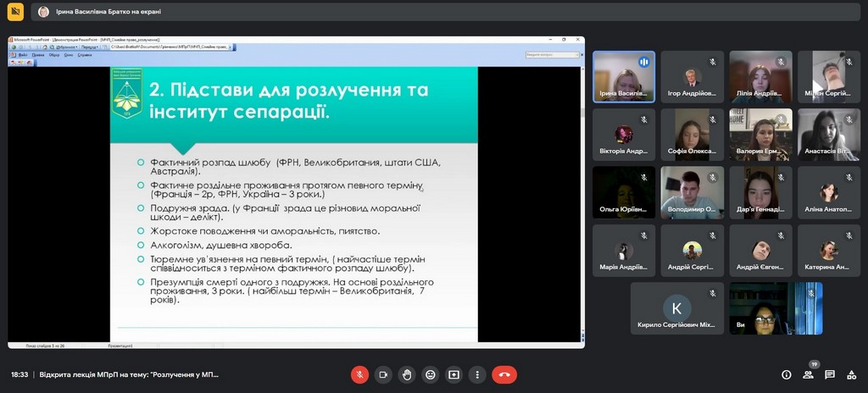The image size is (868, 393).
Task: Open the Файл menu in PowerPoint
Action: pos(23,54)
